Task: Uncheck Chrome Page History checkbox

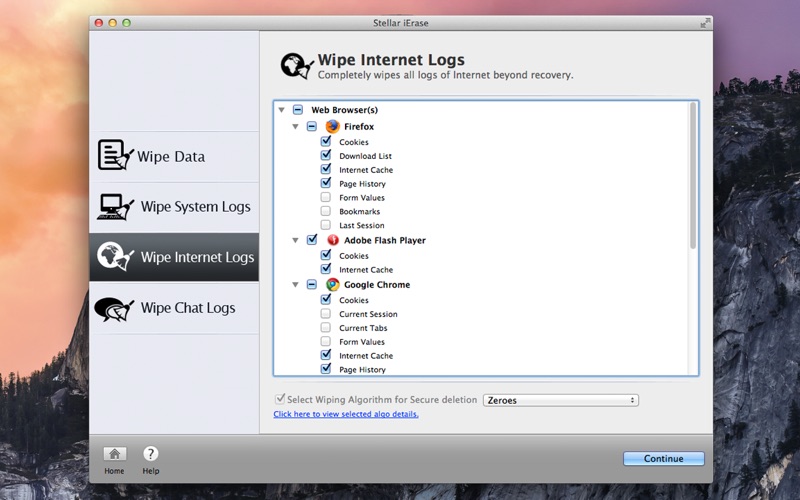Action: point(326,368)
